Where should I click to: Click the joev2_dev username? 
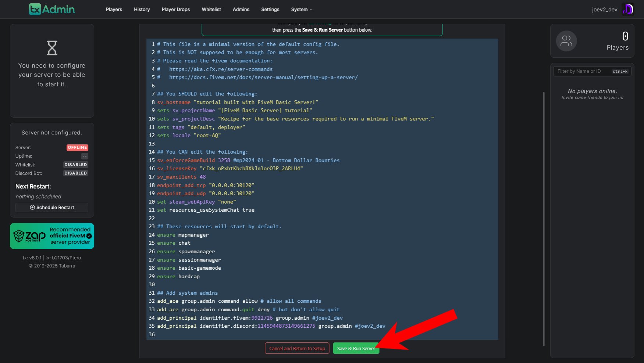coord(604,10)
